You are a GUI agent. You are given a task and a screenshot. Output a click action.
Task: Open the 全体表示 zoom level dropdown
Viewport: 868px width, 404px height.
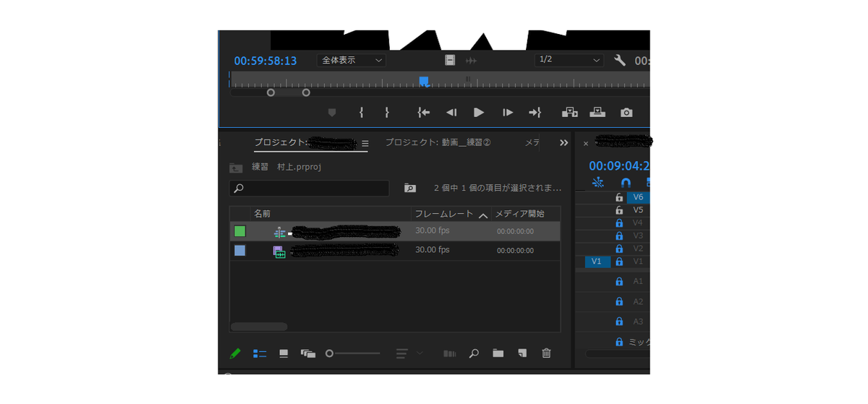351,60
